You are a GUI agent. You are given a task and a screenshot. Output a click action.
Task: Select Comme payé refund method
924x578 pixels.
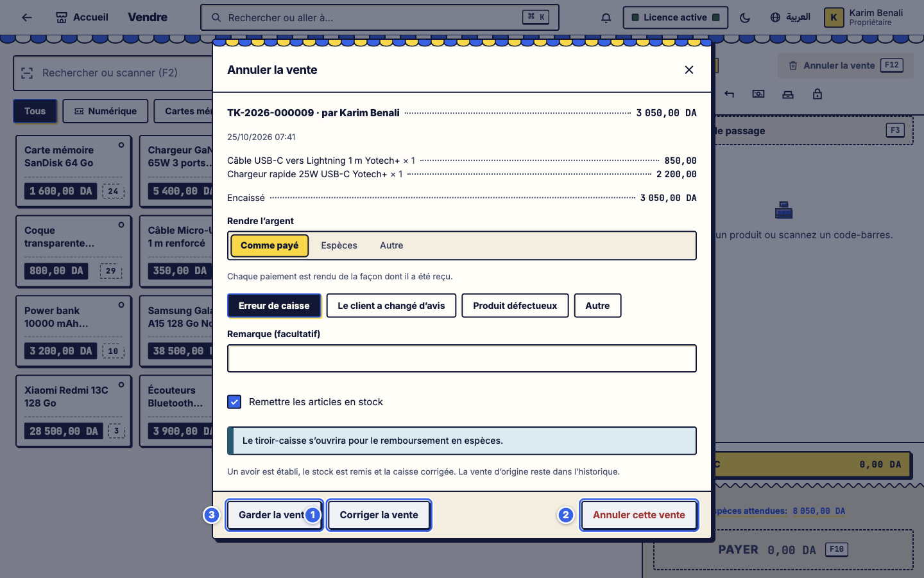pos(269,245)
